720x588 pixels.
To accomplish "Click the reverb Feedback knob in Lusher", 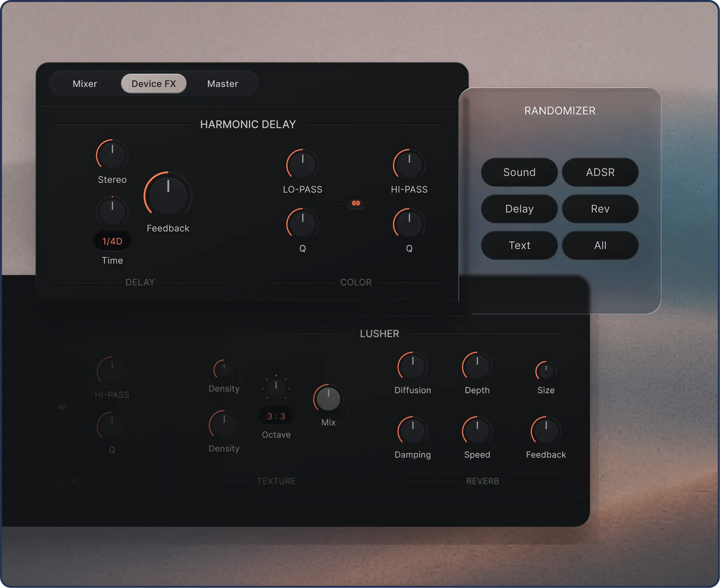I will [546, 431].
